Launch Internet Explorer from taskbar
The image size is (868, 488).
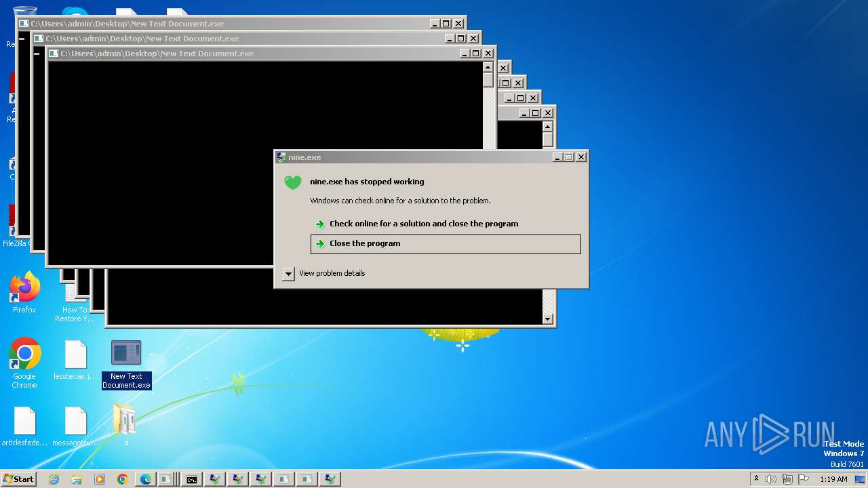54,479
